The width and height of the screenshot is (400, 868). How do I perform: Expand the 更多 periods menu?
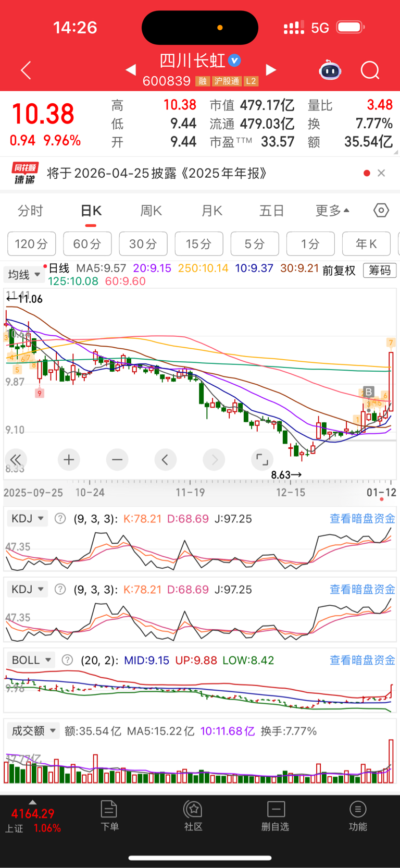click(x=332, y=211)
